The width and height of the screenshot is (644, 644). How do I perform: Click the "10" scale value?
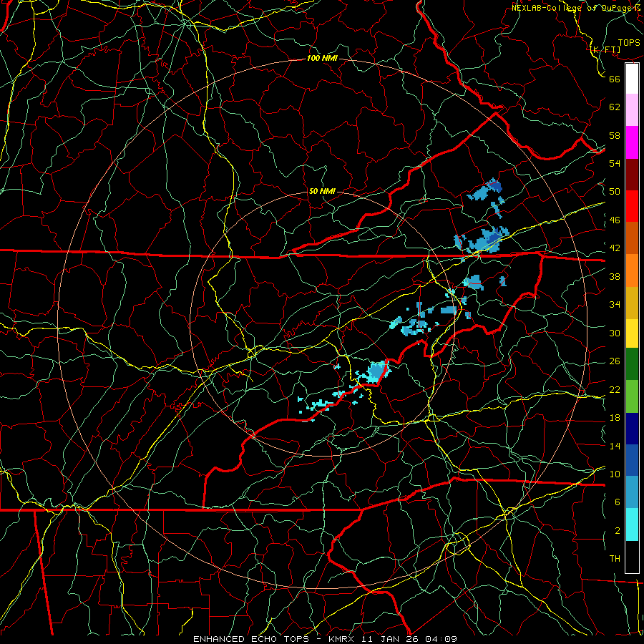click(615, 474)
